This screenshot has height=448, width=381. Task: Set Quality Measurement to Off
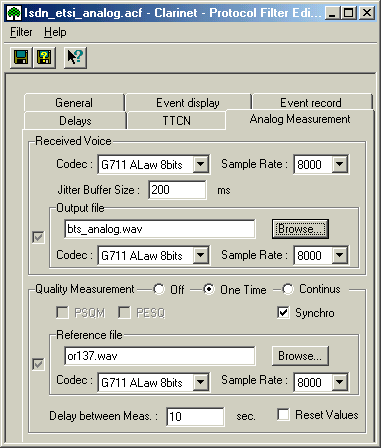159,289
